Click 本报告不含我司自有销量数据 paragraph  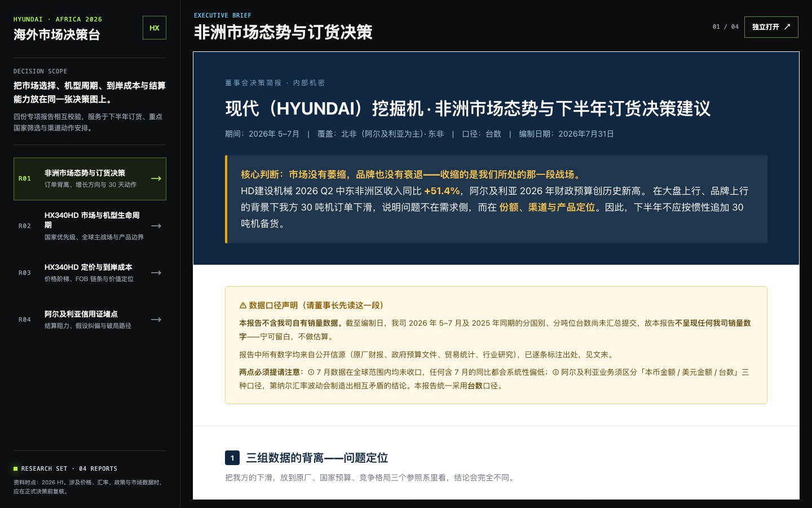(x=495, y=330)
